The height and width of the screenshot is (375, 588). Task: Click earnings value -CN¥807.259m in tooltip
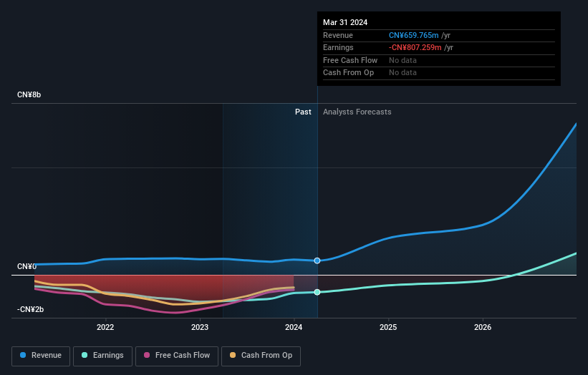[x=415, y=47]
